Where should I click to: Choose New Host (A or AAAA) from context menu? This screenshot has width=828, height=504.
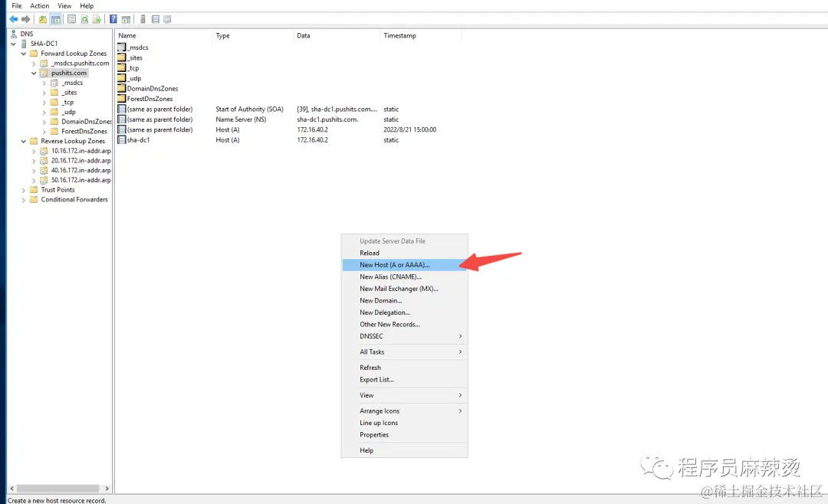(405, 265)
